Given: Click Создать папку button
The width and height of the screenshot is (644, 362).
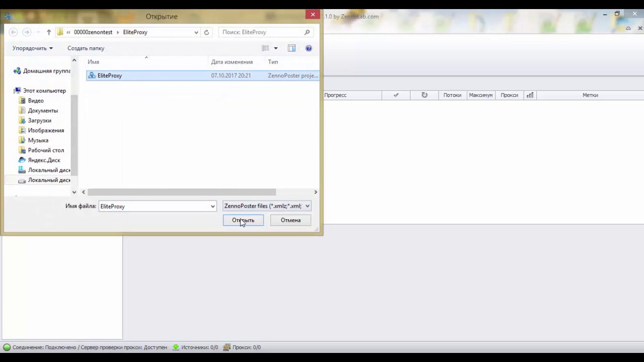Looking at the screenshot, I should (86, 48).
